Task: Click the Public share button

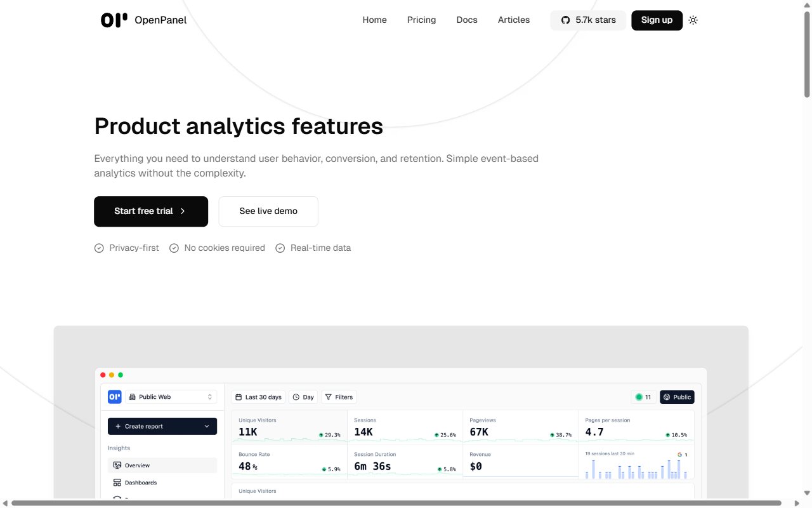Action: click(x=677, y=397)
